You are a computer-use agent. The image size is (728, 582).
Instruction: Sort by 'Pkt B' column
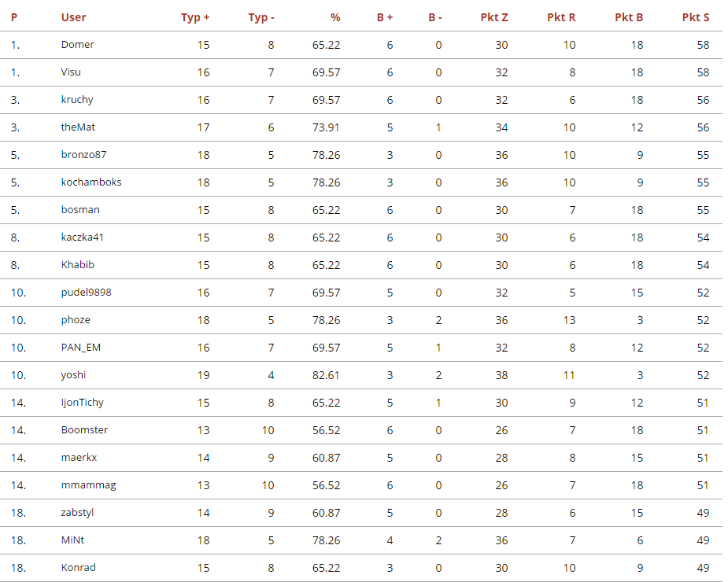coord(629,17)
